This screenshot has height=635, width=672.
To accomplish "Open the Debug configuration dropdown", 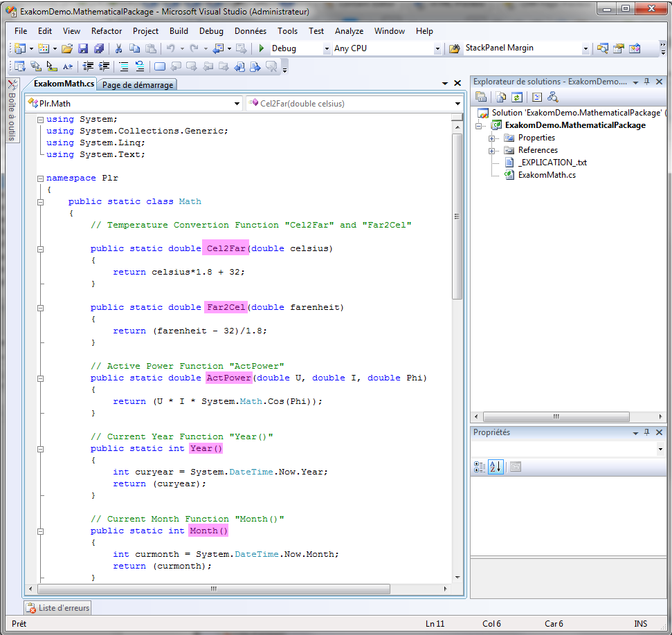I will point(326,49).
